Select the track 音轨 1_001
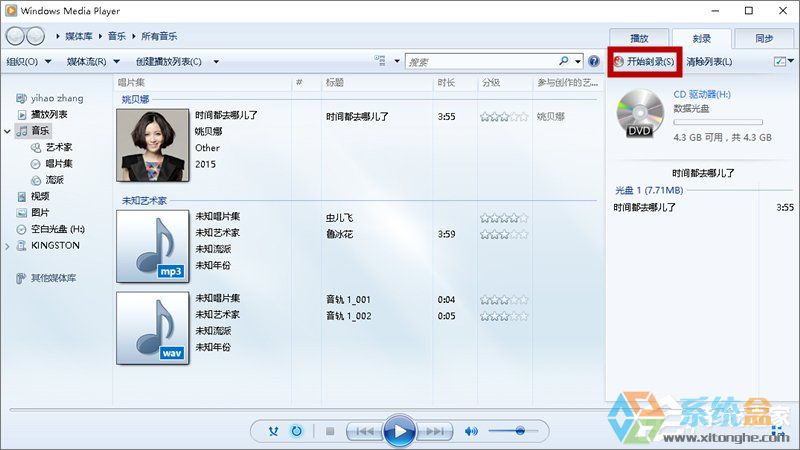The width and height of the screenshot is (800, 450). [x=348, y=299]
